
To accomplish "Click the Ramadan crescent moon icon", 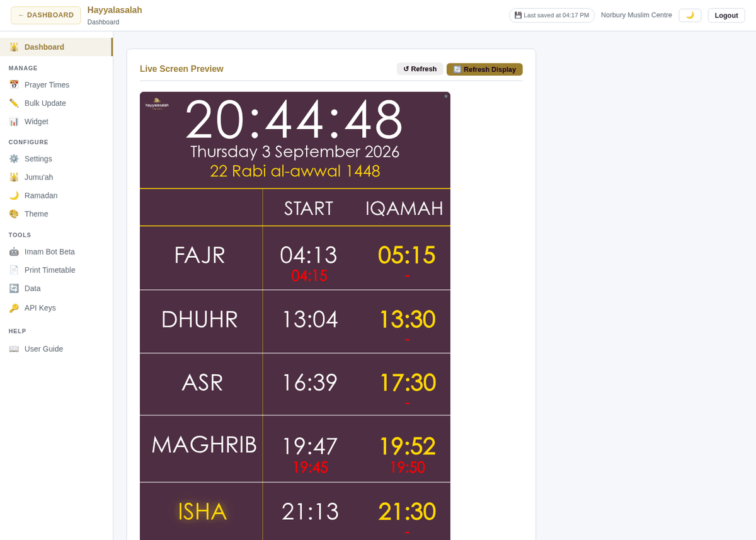I will click(x=14, y=195).
